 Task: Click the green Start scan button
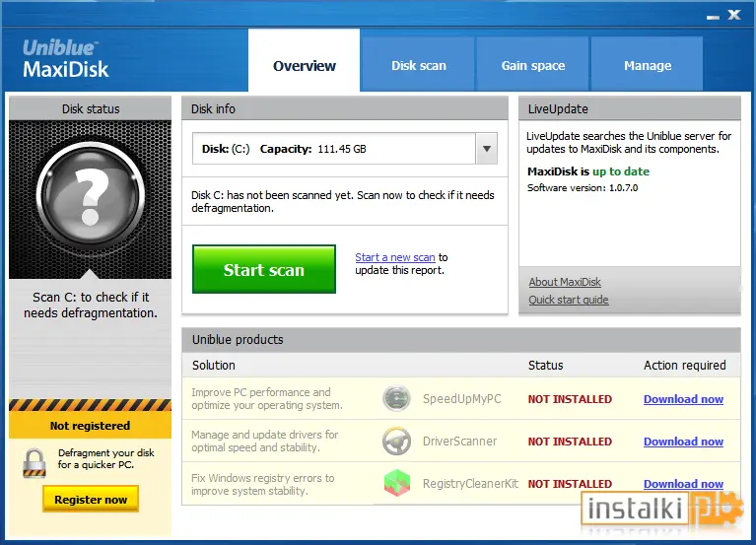264,269
